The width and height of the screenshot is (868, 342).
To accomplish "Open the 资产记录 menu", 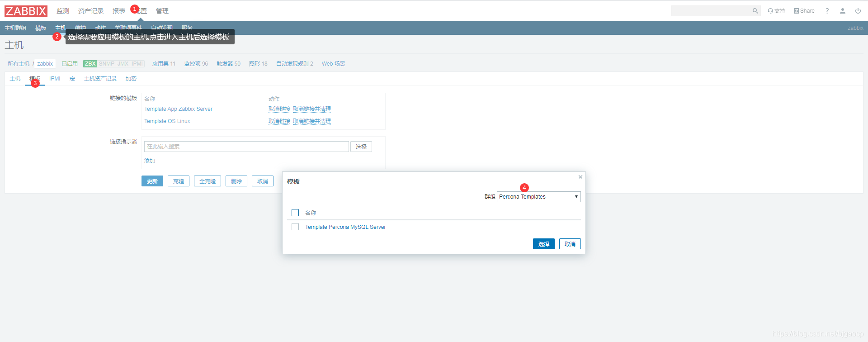I will tap(91, 11).
